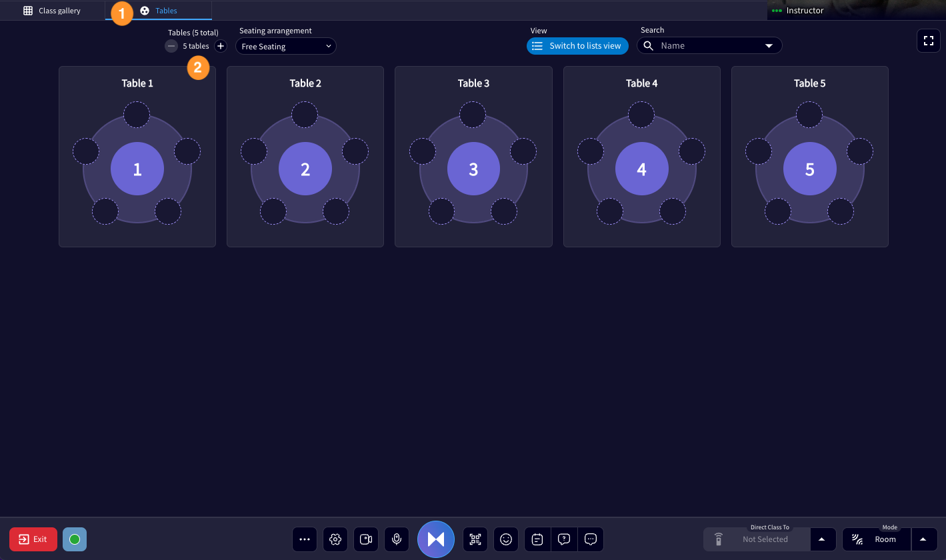Viewport: 946px width, 560px height.
Task: Enter fullscreen with the expand icon
Action: [x=928, y=41]
